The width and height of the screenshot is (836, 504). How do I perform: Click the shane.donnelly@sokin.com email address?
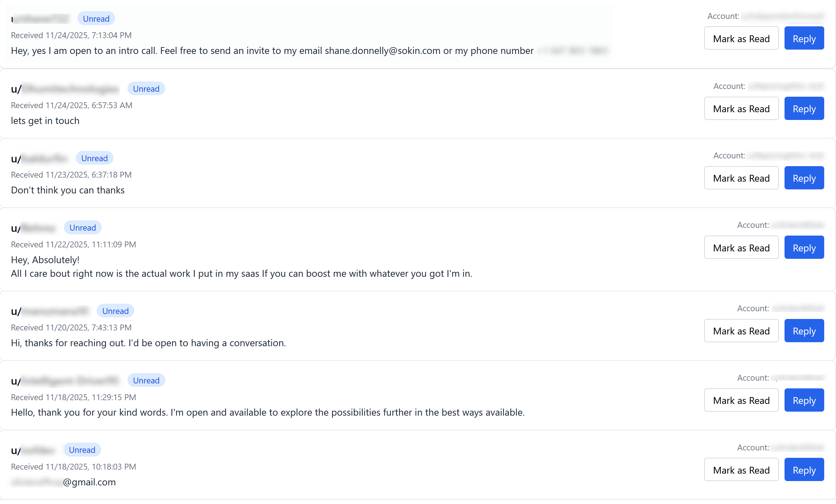pyautogui.click(x=382, y=51)
